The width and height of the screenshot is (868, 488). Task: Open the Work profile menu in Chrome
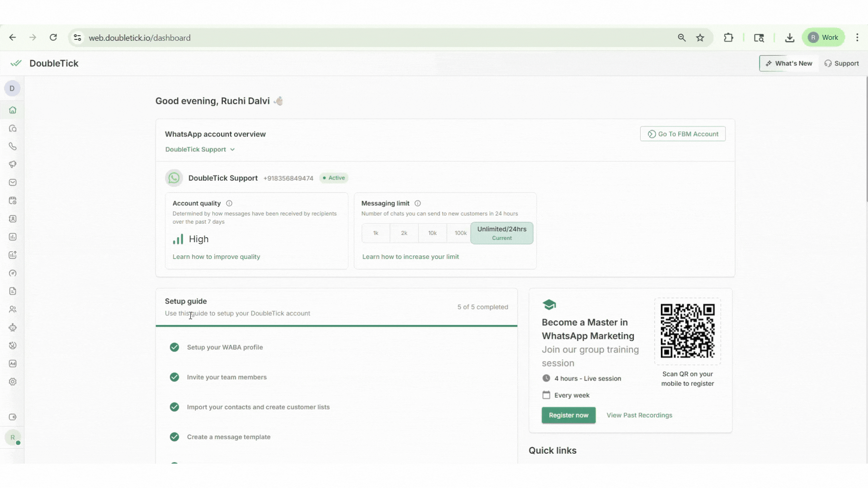(824, 38)
